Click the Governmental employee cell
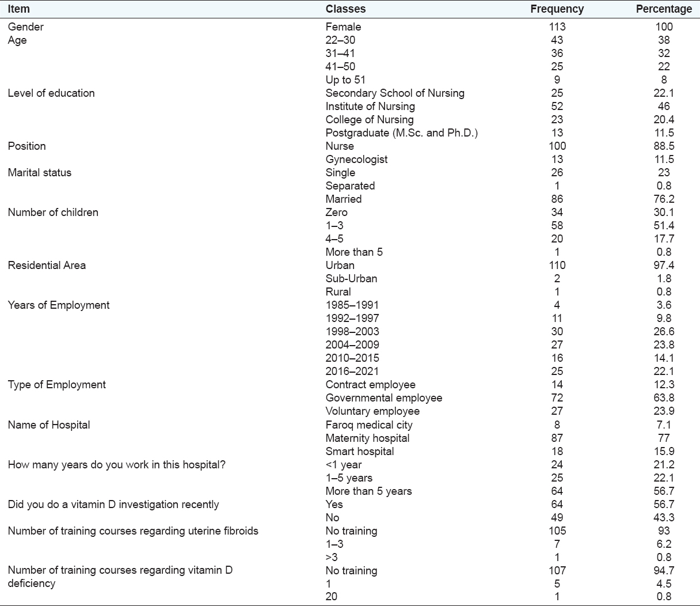The width and height of the screenshot is (700, 606). 384,398
